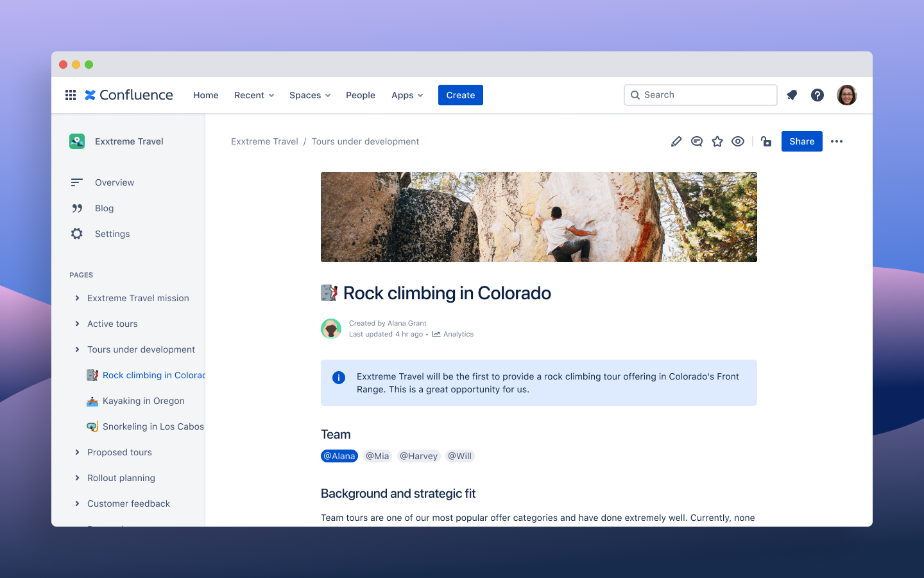Viewport: 924px width, 578px height.
Task: Open the Spaces dropdown menu
Action: pos(310,95)
